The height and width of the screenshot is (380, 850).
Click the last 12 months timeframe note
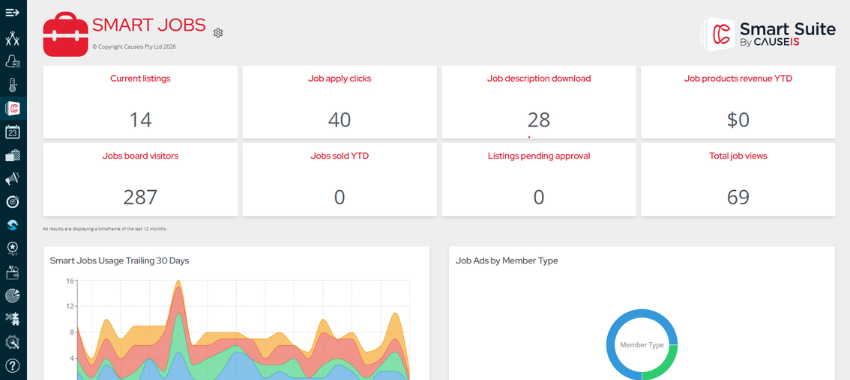105,229
